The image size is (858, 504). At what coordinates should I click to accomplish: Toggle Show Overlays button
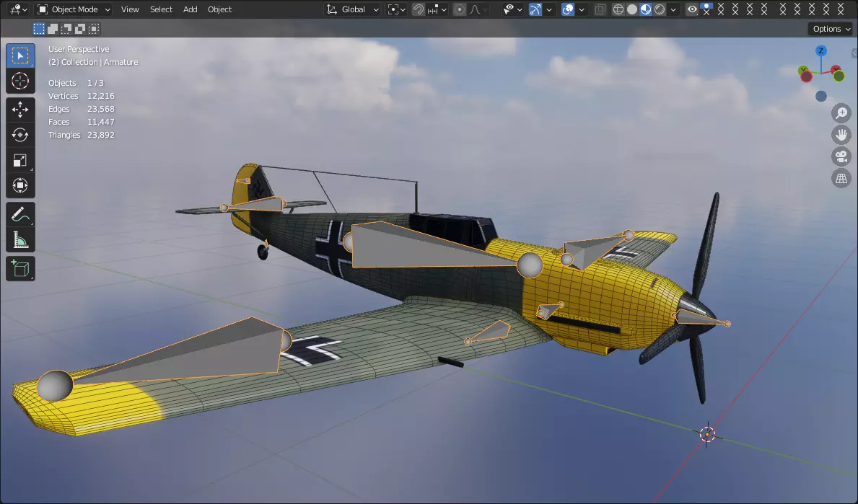568,9
